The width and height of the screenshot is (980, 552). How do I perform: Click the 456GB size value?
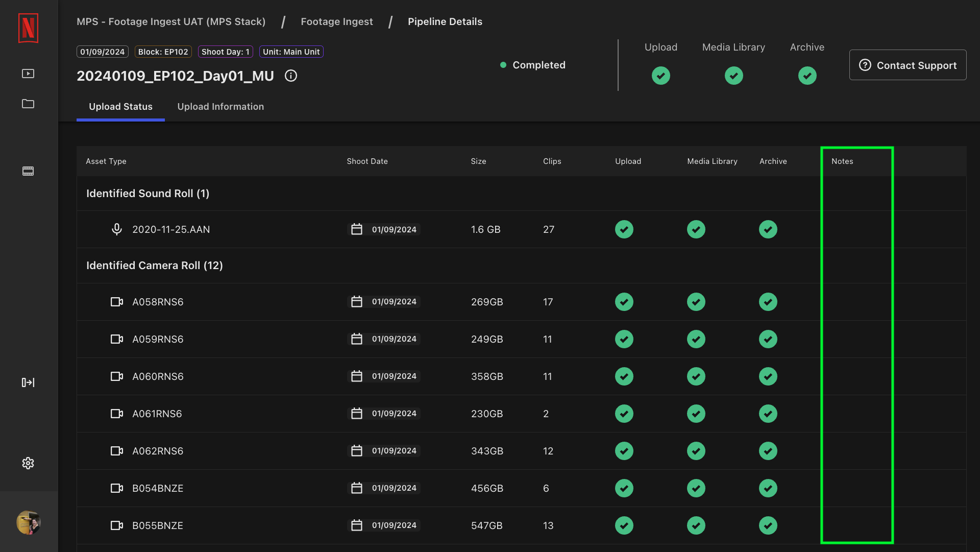(487, 489)
